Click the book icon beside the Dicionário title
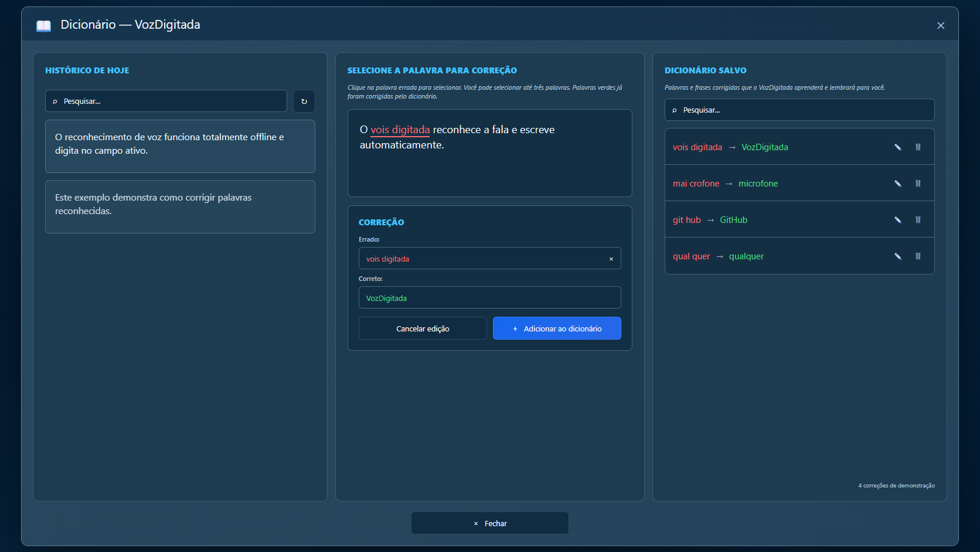This screenshot has height=552, width=980. tap(43, 25)
